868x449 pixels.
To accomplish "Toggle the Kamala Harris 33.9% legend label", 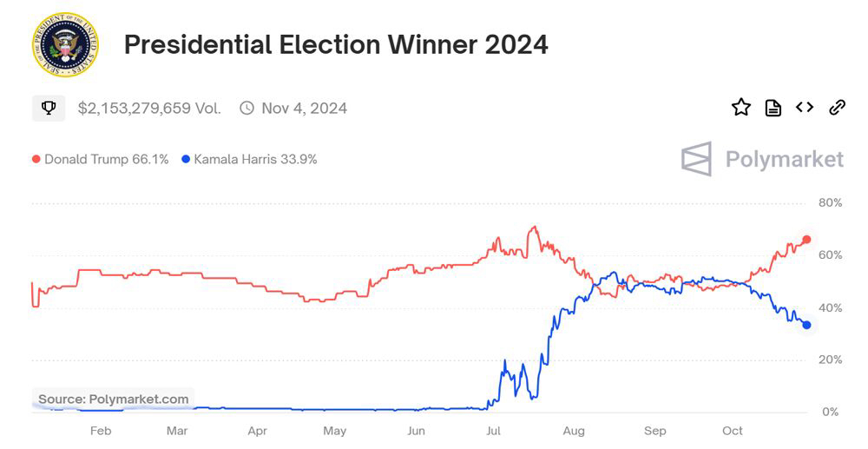I will click(255, 159).
